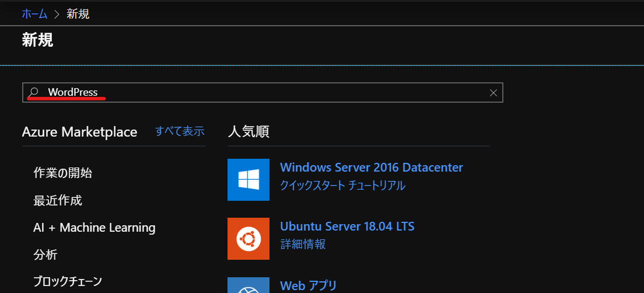
Task: Clear the WordPress search text
Action: (x=494, y=92)
